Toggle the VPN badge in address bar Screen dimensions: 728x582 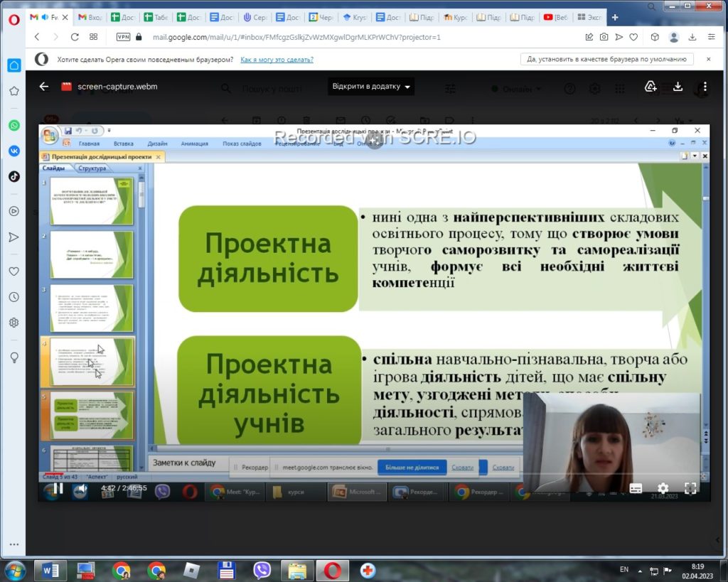(x=123, y=37)
